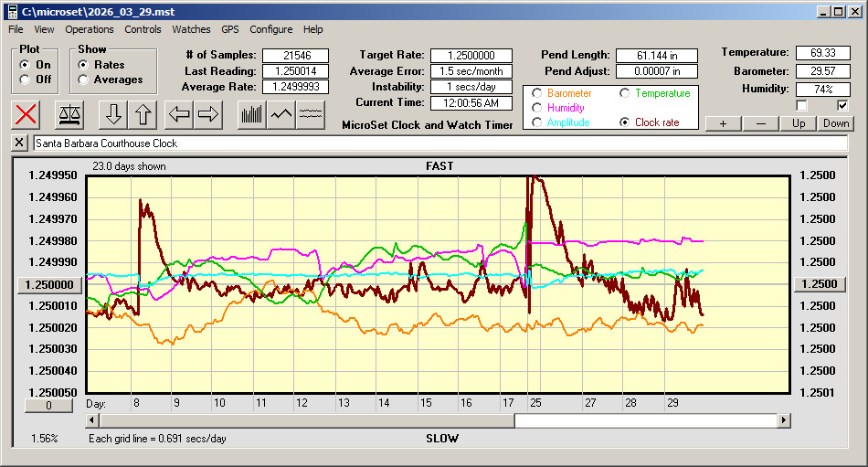Open the Operations menu

(90, 29)
